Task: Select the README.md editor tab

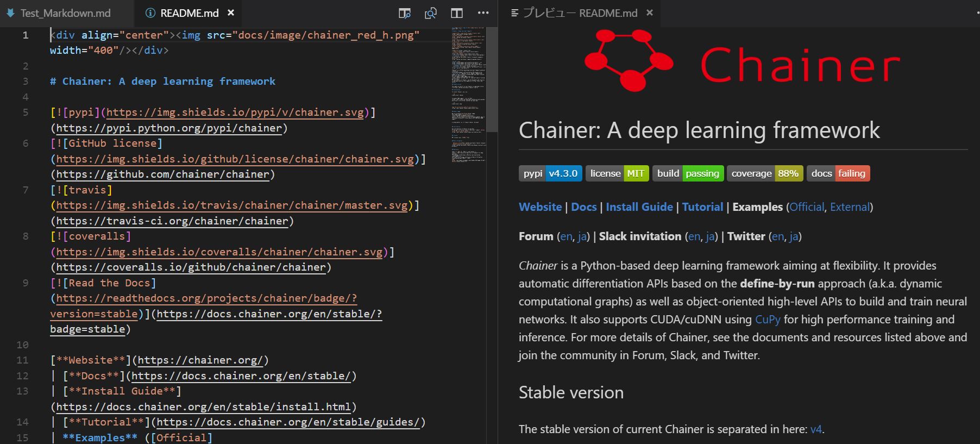Action: coord(190,13)
